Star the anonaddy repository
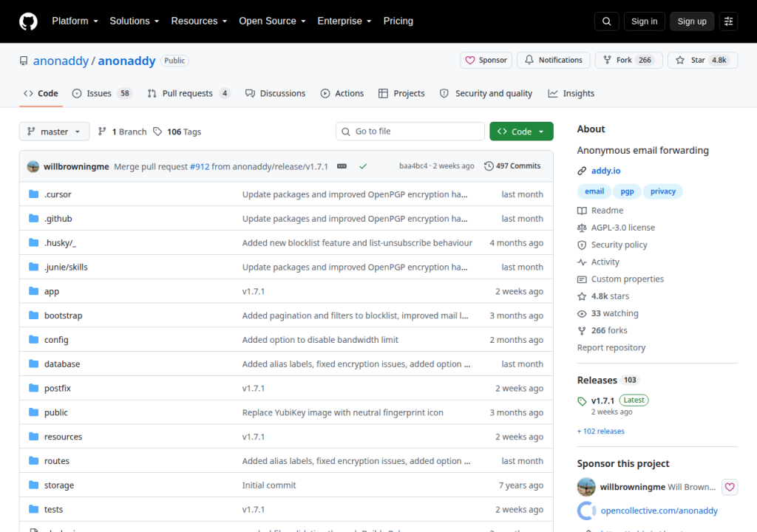 click(702, 61)
